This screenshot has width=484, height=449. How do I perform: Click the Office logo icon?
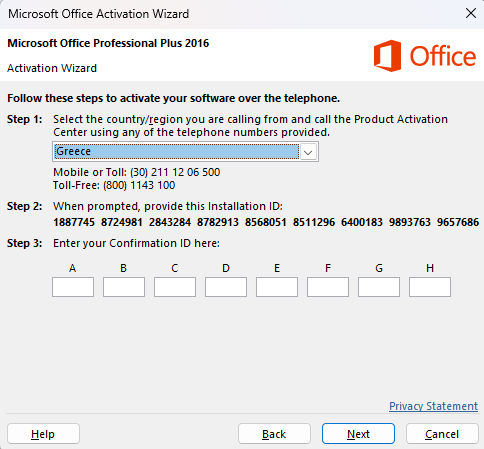click(x=387, y=56)
